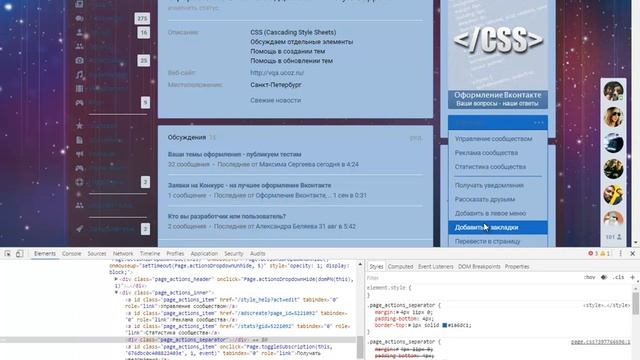Open 'Кто вы разработчик или пользователь?' discussion
The width and height of the screenshot is (640, 360).
(x=227, y=216)
